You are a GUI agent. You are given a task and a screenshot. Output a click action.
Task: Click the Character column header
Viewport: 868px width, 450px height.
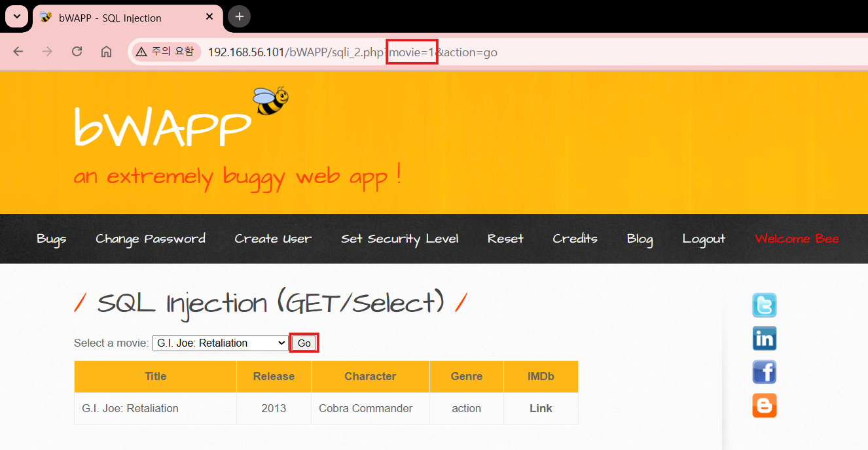(371, 376)
